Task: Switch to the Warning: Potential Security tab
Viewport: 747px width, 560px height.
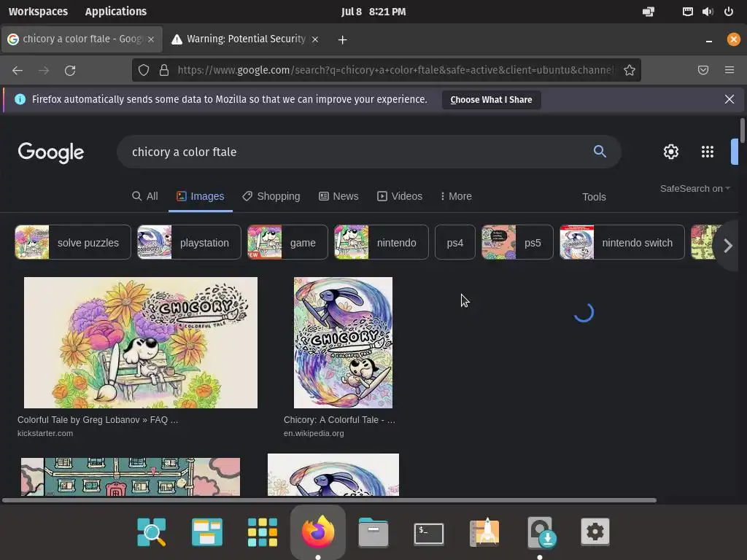Action: click(245, 39)
